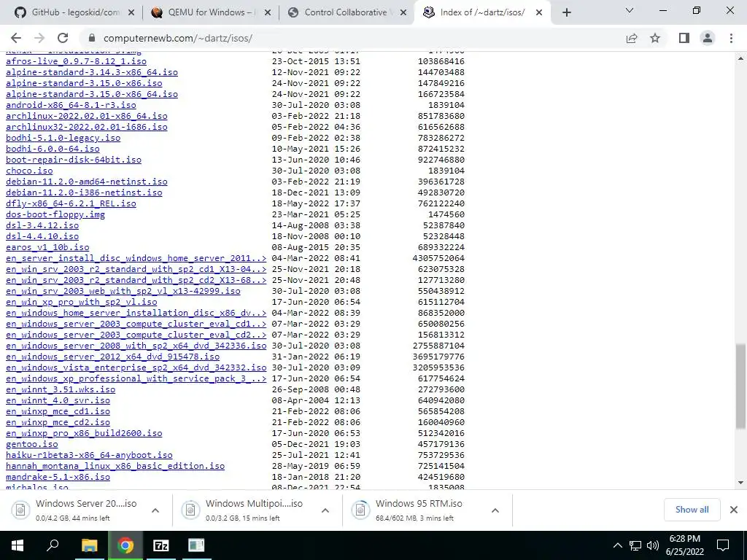Download debian-11.2.0-amd64-netinst.iso
The height and width of the screenshot is (560, 747).
[x=87, y=182]
